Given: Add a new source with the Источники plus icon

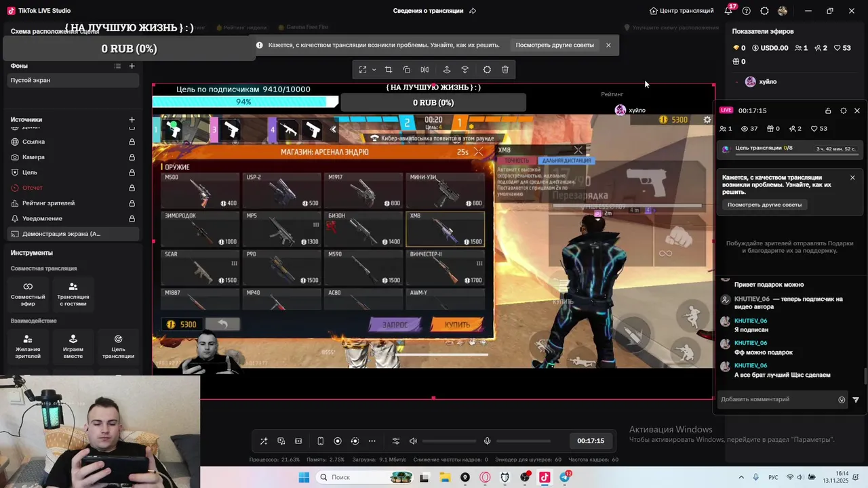Looking at the screenshot, I should (132, 120).
